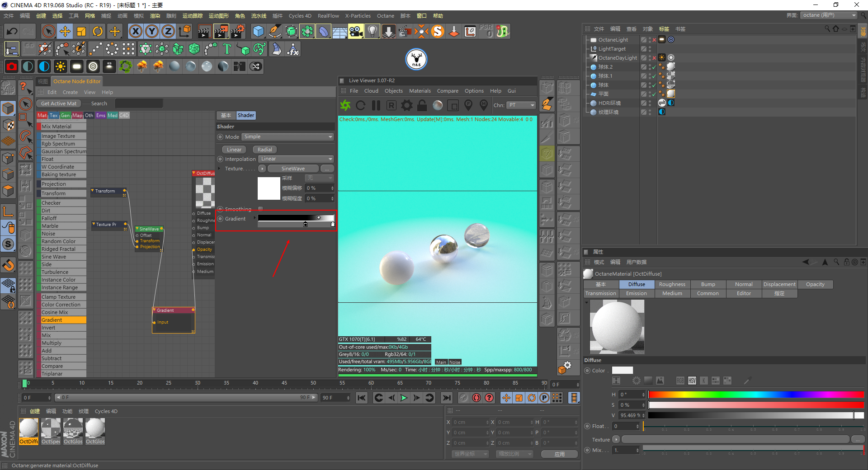This screenshot has width=868, height=470.
Task: Jump to the end of the timeline
Action: pyautogui.click(x=447, y=398)
